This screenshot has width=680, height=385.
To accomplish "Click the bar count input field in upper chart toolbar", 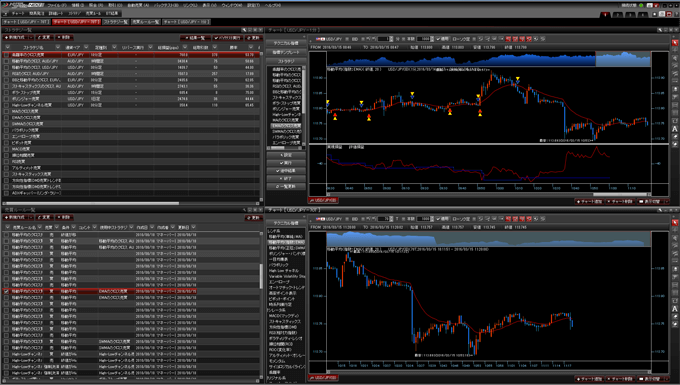I will [424, 39].
